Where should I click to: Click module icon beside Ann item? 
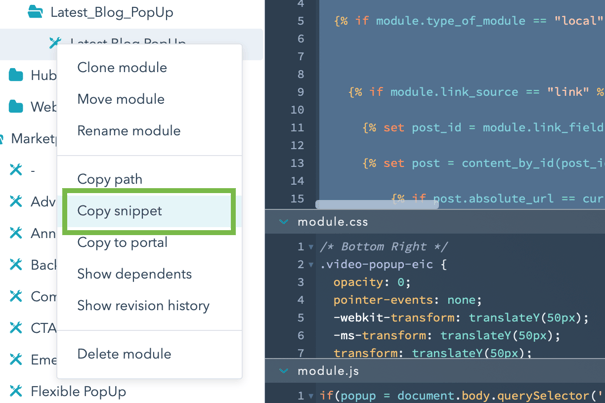16,233
